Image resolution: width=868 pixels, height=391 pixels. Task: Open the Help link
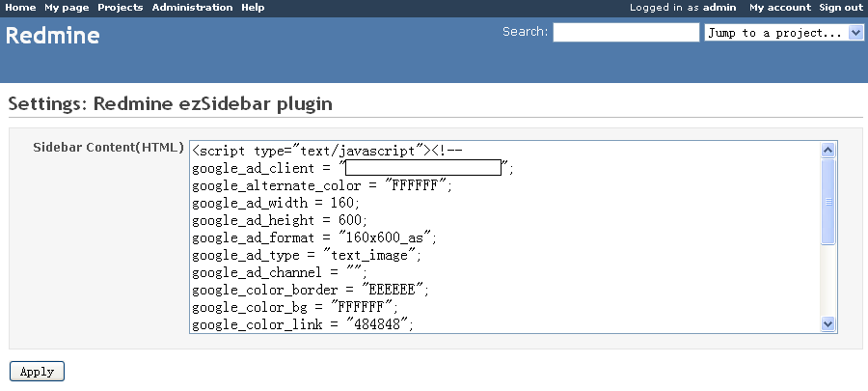click(253, 8)
